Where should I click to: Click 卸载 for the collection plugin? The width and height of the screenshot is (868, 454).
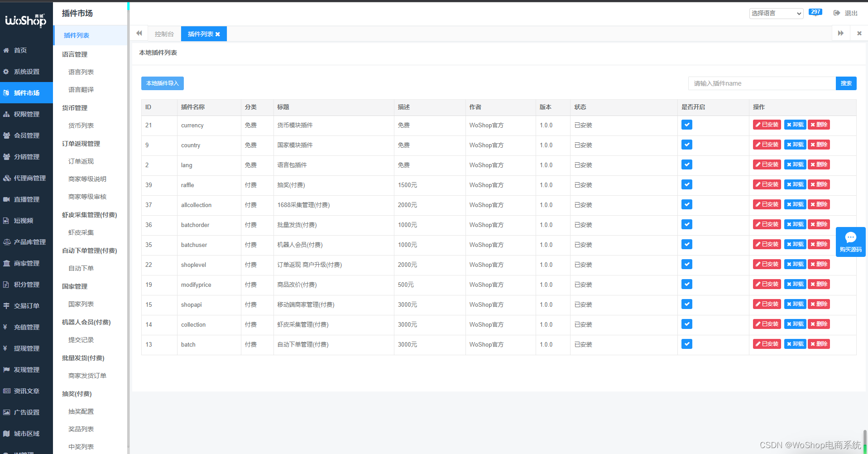point(795,324)
